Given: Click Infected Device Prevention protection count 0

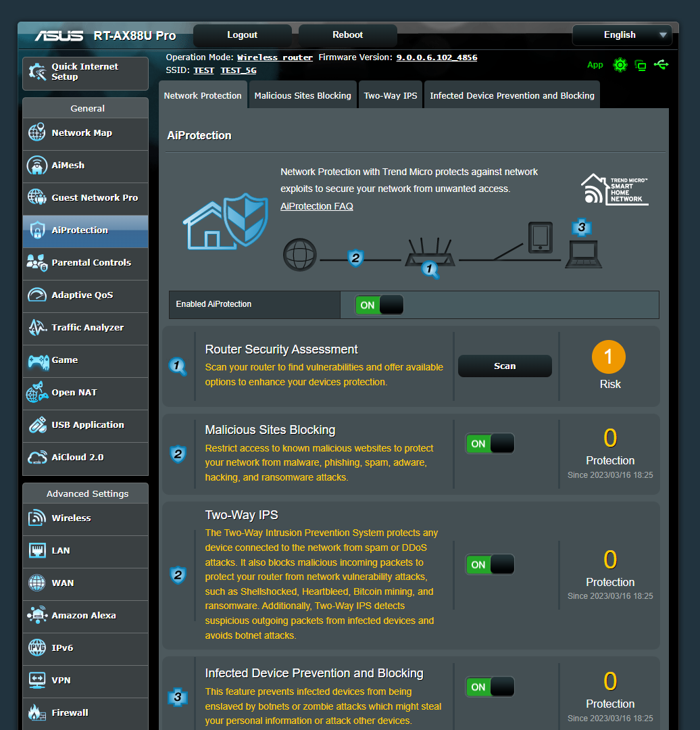Looking at the screenshot, I should 610,681.
